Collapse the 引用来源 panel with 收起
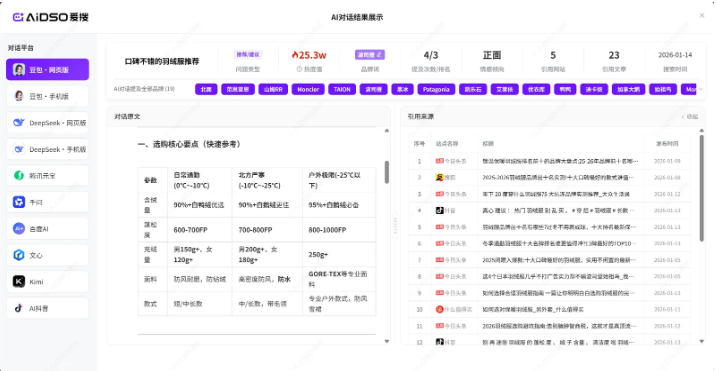This screenshot has height=371, width=717. 690,117
